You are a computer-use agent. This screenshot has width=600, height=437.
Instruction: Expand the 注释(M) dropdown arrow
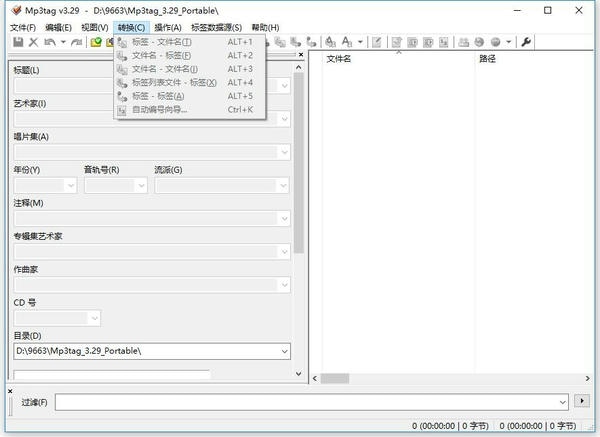click(284, 219)
